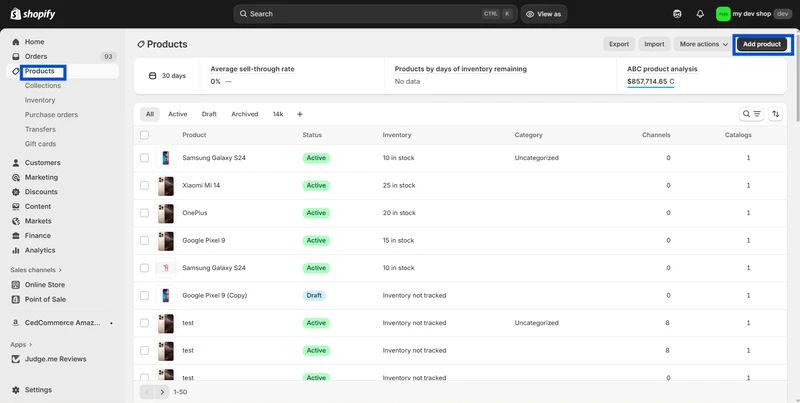Click the Marketing target icon

[x=16, y=178]
